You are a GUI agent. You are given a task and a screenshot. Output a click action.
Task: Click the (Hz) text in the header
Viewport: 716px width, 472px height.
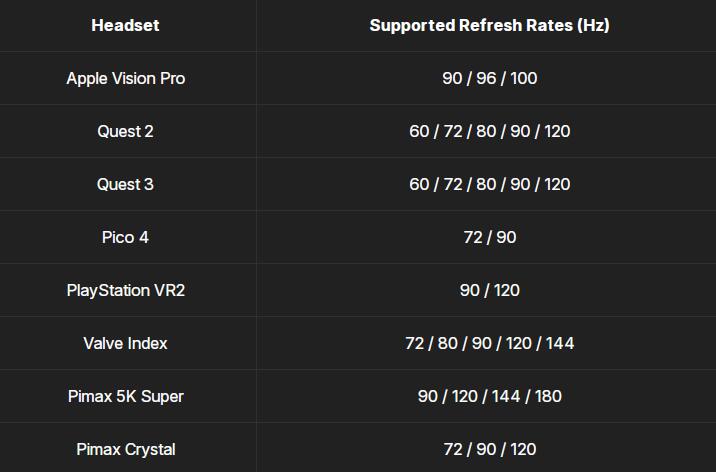click(593, 25)
